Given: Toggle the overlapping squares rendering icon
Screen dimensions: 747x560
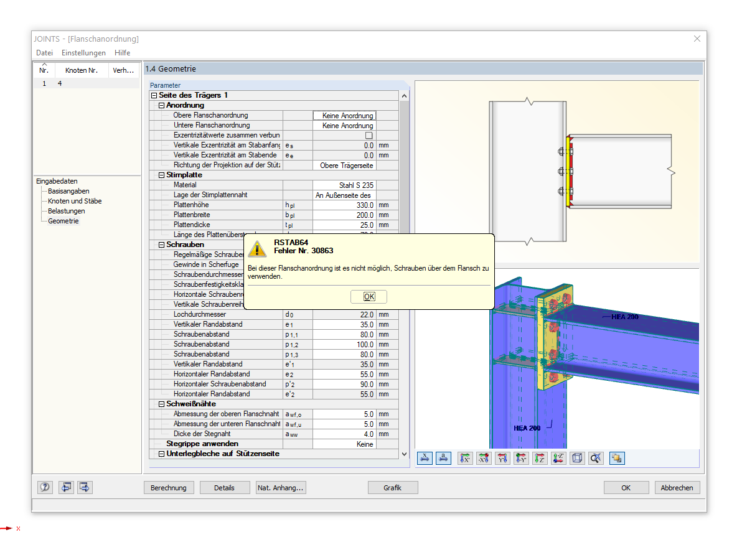Looking at the screenshot, I should pos(617,459).
